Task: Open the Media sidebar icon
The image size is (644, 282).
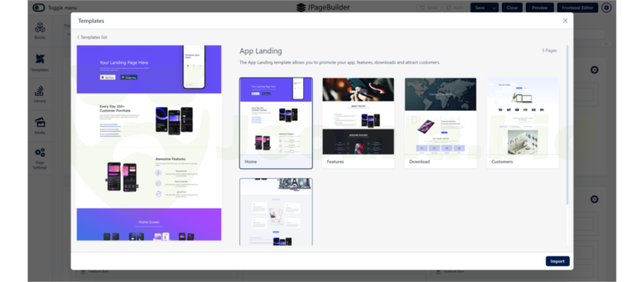Action: tap(40, 123)
